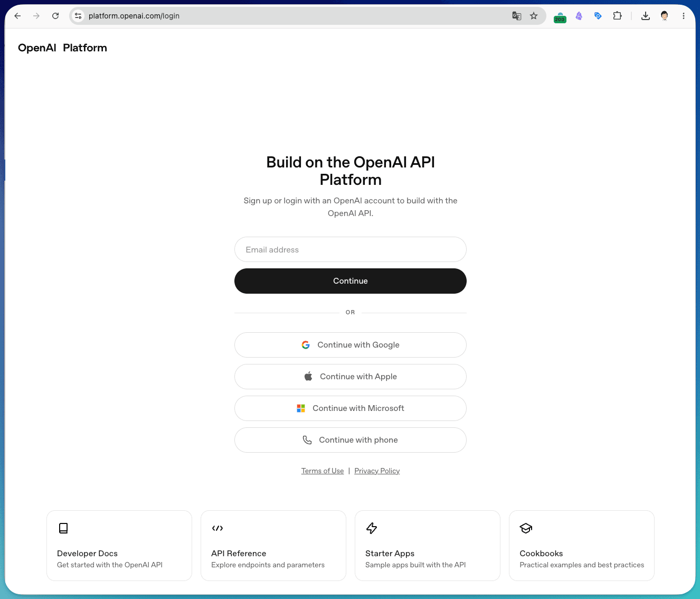The image size is (700, 599).
Task: Open the Cookbooks card title
Action: point(541,553)
